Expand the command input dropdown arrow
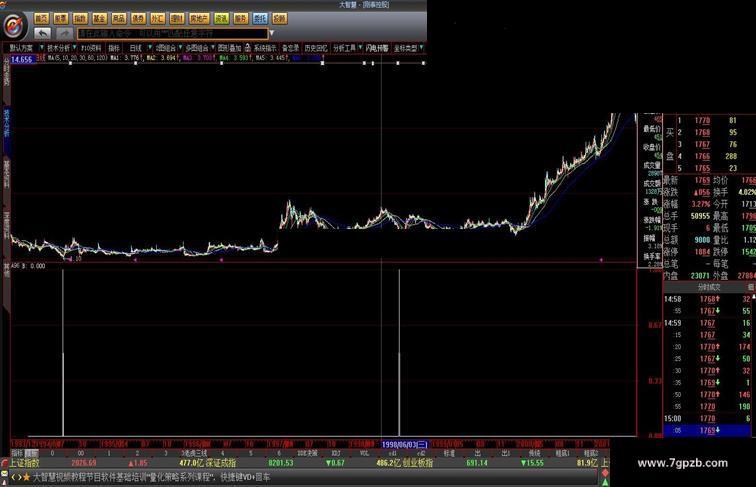 pyautogui.click(x=272, y=33)
